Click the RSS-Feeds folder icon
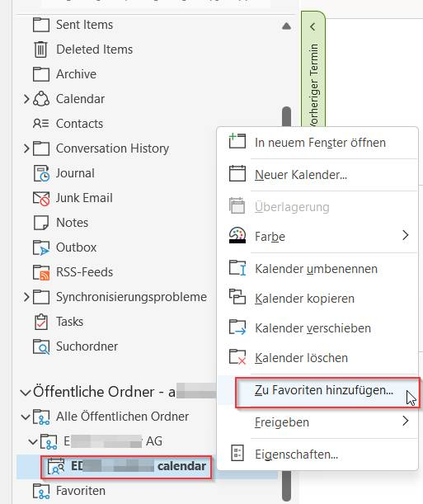Screen dimensions: 423x504 [x=41, y=272]
